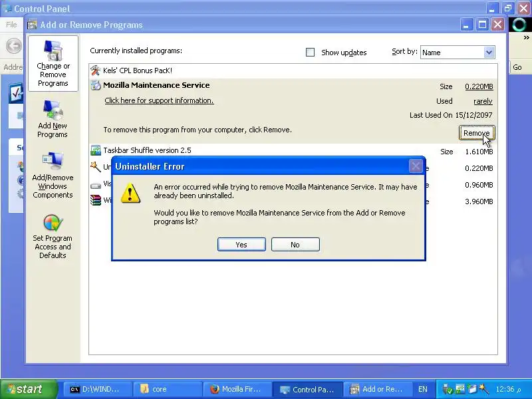The height and width of the screenshot is (399, 532).
Task: Click the first system tray icon
Action: (448, 389)
